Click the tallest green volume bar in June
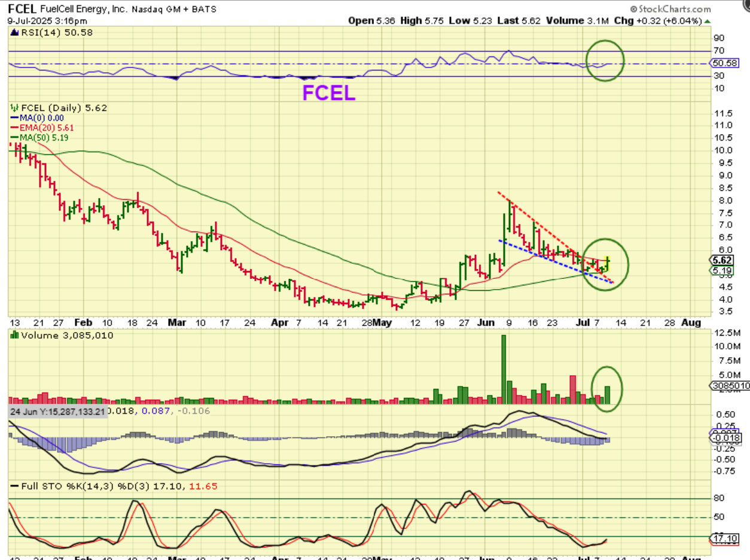This screenshot has width=750, height=560. click(504, 370)
